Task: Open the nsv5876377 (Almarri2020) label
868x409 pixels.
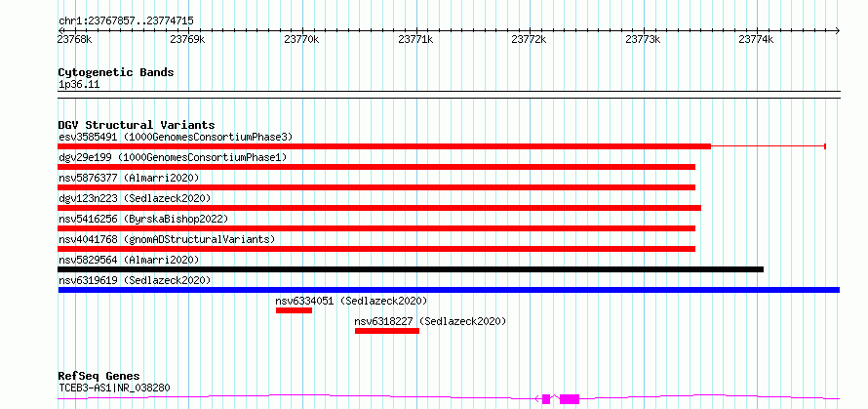Action: (x=129, y=178)
